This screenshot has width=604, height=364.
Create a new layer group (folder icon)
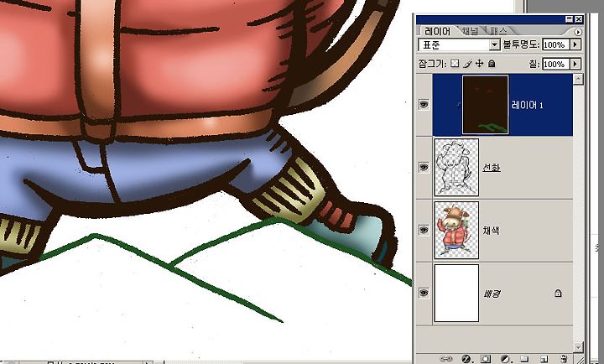pyautogui.click(x=524, y=359)
